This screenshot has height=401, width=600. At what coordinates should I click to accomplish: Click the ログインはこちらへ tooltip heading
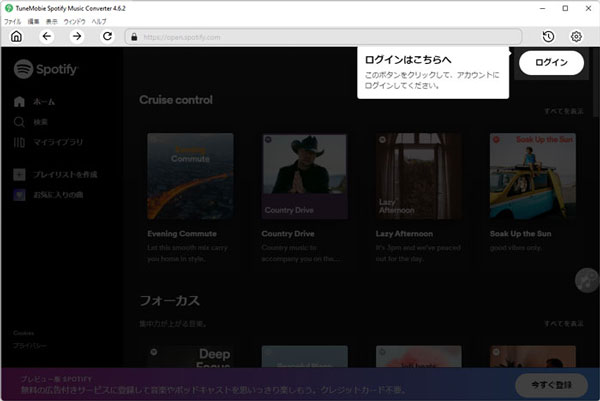point(408,60)
